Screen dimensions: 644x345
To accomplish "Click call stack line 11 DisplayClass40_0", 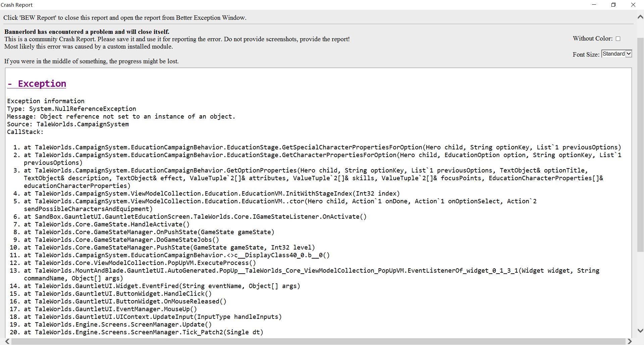I will [177, 255].
